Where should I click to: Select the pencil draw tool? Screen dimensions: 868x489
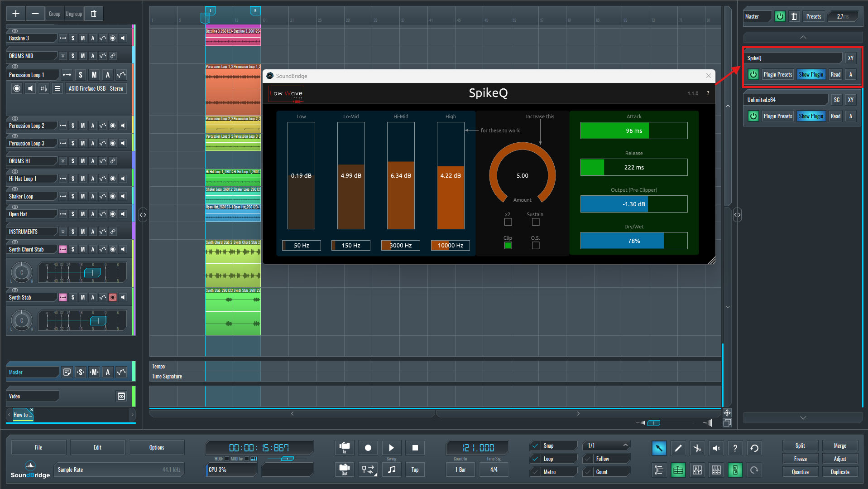(x=678, y=448)
